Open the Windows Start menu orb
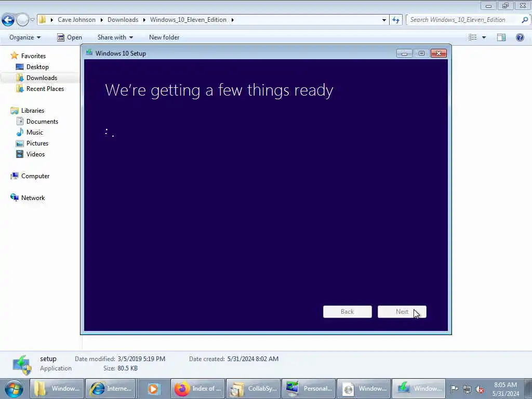 click(x=14, y=389)
